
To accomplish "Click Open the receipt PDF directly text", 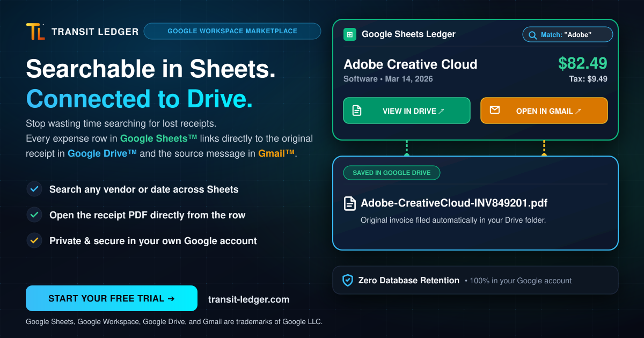I will coord(148,215).
